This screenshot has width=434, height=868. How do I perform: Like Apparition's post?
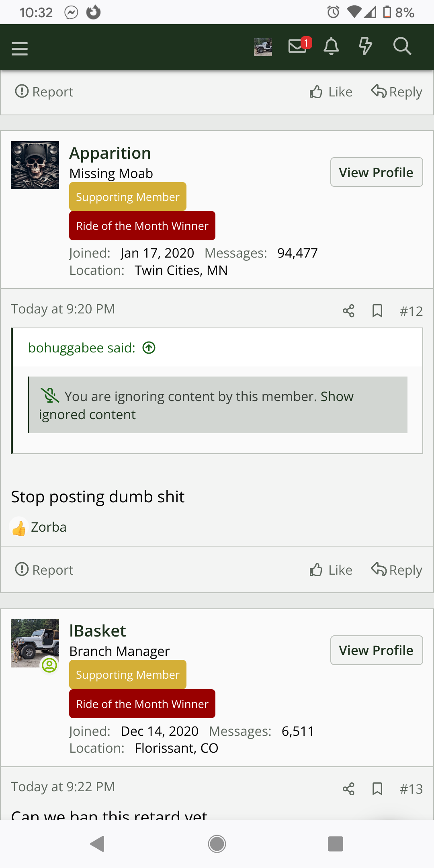(330, 569)
